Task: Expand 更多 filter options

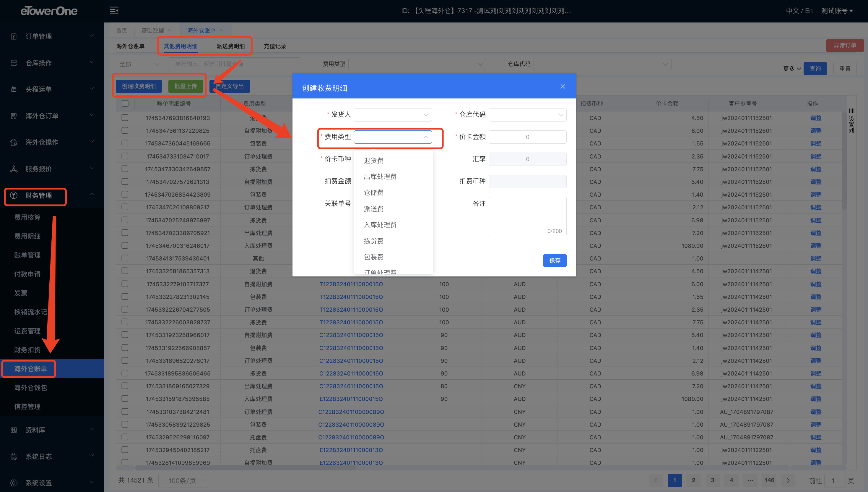Action: (792, 69)
